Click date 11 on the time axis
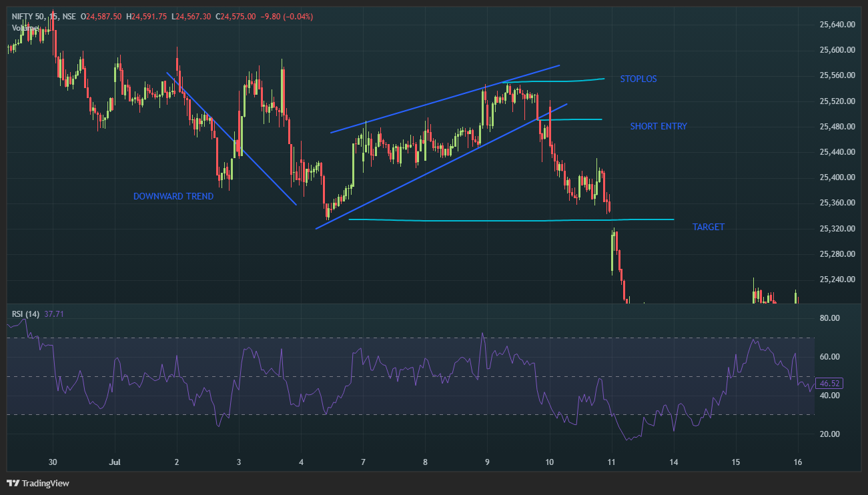Screen dimensions: 868x495 click(612, 462)
